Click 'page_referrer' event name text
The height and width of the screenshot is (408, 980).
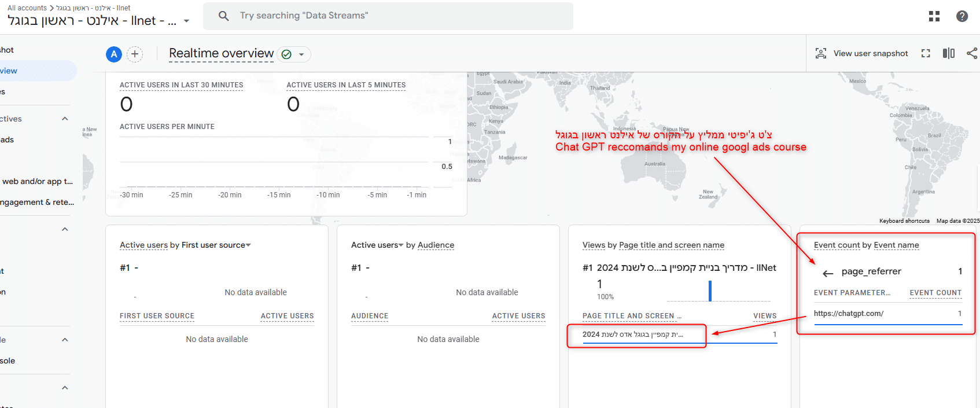pos(871,271)
